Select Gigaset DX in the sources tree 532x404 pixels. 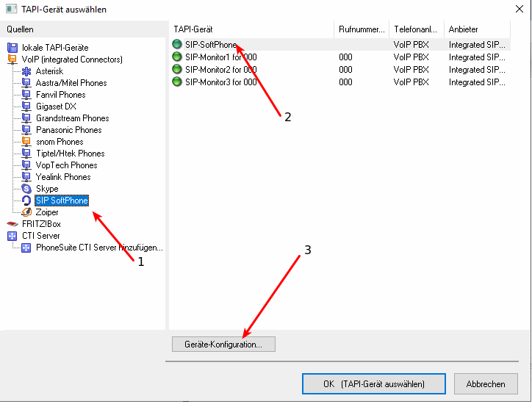pos(56,107)
